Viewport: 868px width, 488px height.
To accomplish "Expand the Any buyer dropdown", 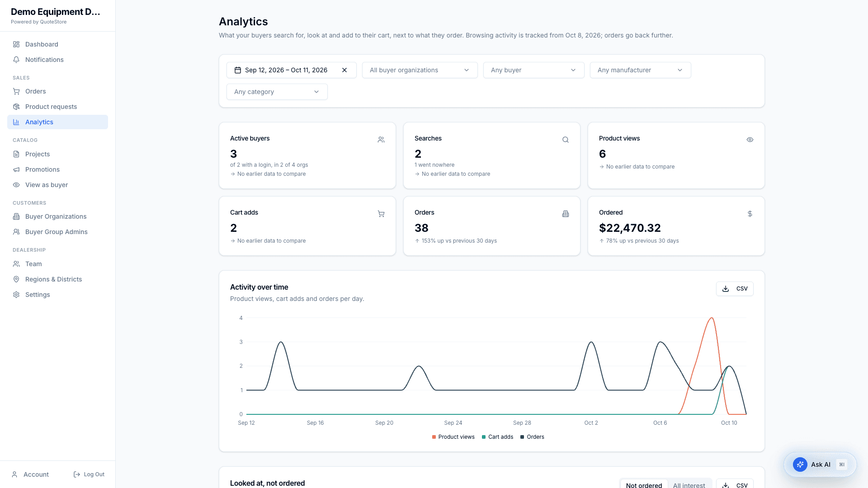I will pos(533,70).
